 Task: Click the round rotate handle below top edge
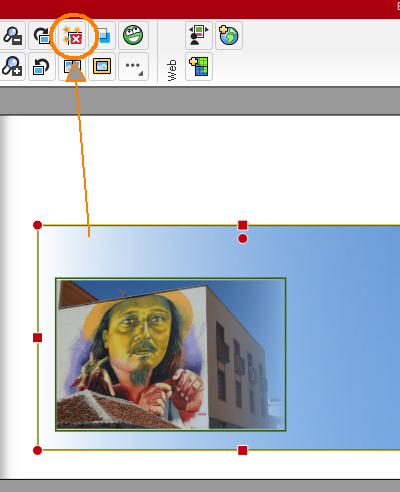click(x=243, y=239)
